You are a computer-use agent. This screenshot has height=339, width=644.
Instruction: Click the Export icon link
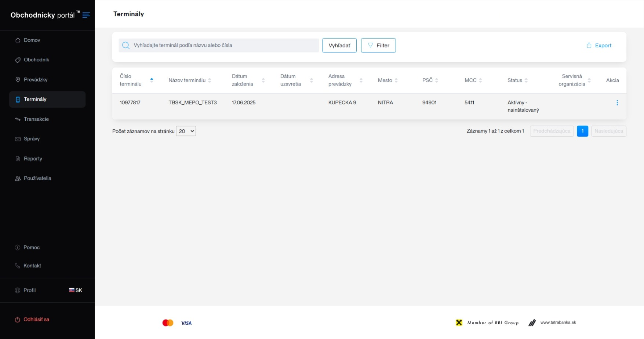point(589,46)
